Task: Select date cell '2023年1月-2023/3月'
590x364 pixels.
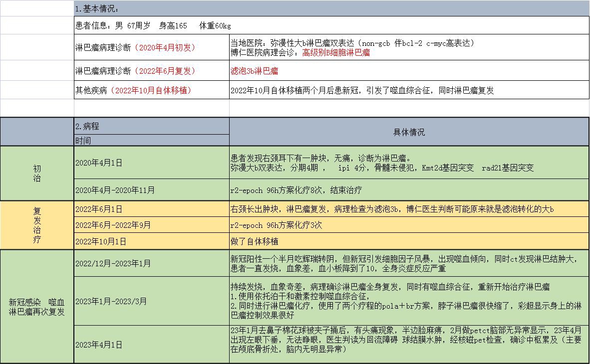Action: click(x=152, y=301)
